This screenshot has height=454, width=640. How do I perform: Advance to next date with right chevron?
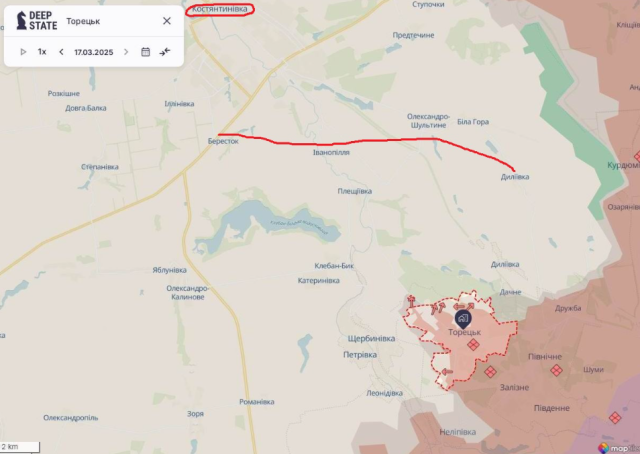(126, 52)
